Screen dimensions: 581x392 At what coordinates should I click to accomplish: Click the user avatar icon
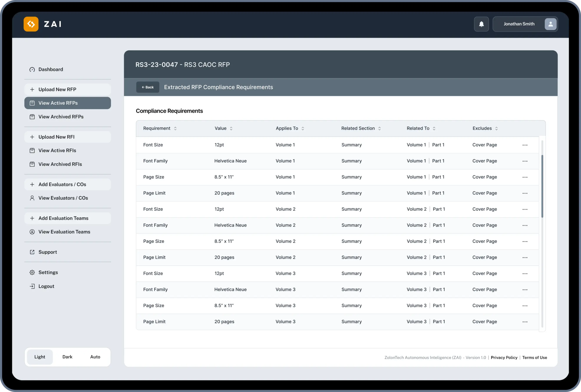(550, 24)
